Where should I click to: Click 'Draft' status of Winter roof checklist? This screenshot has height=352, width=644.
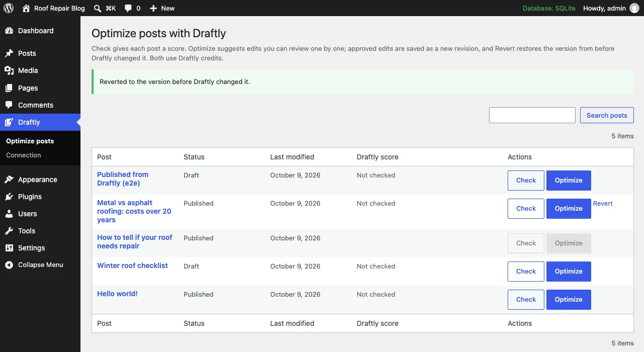191,266
